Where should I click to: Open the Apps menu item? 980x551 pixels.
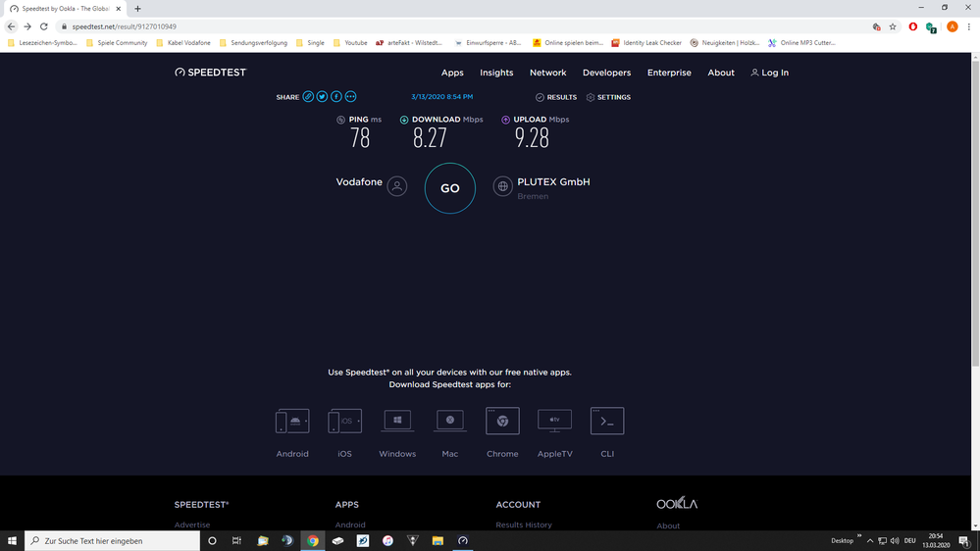(452, 73)
